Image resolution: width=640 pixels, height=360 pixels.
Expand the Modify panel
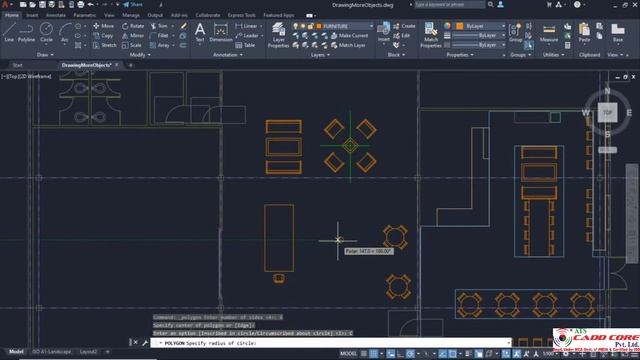pos(140,55)
